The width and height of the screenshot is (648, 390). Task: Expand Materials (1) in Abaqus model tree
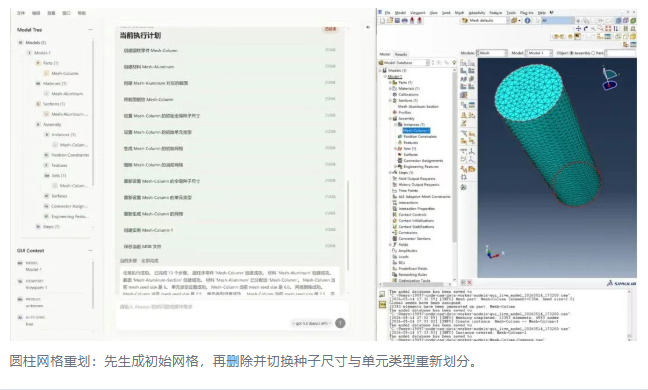click(390, 88)
